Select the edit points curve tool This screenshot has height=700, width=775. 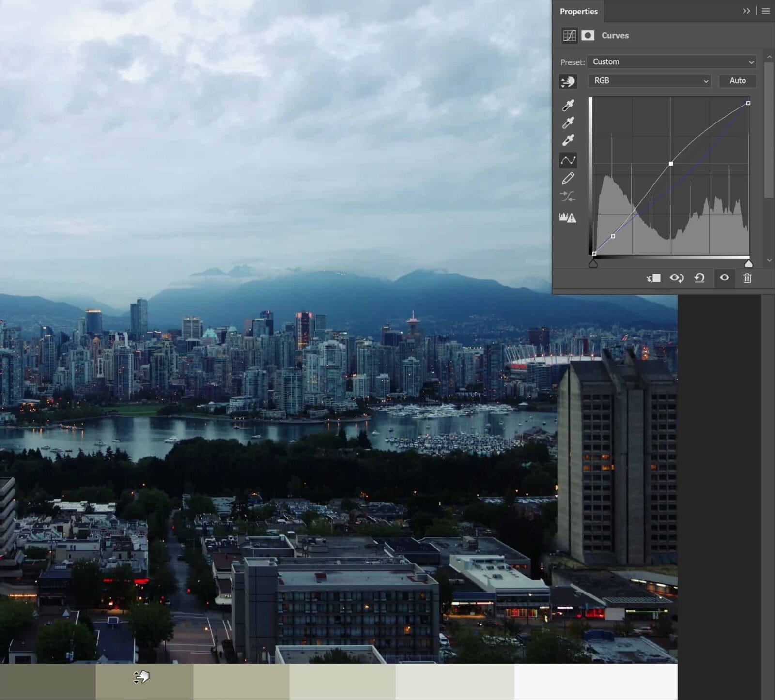[568, 160]
